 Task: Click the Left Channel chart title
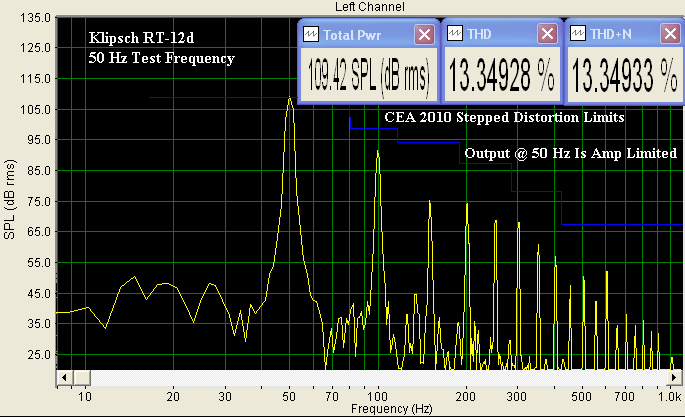[x=370, y=7]
